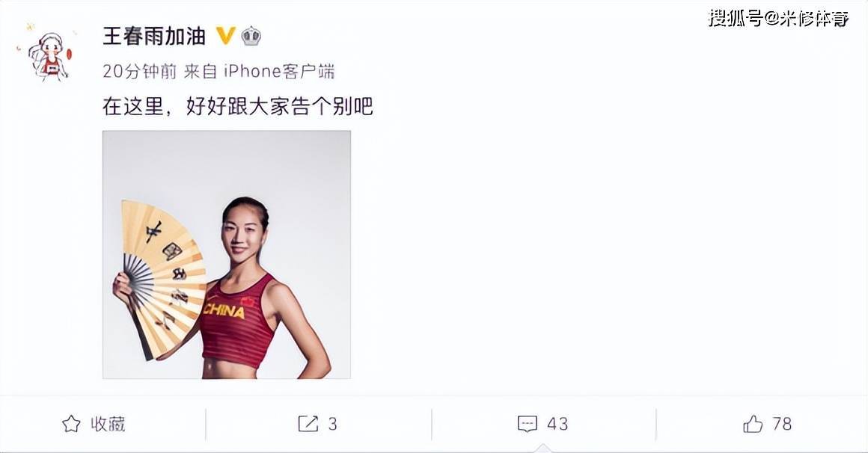Open the 王春雨加油 profile name

pos(154,36)
